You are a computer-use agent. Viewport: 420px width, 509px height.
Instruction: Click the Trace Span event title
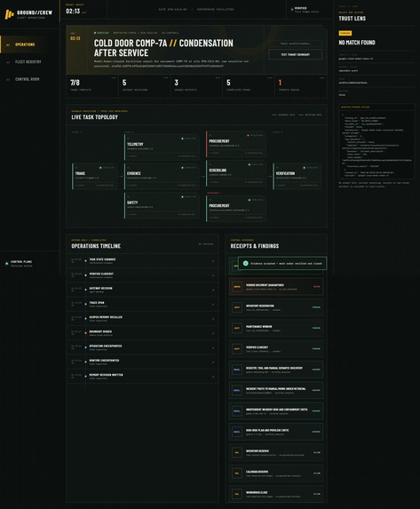[97, 303]
